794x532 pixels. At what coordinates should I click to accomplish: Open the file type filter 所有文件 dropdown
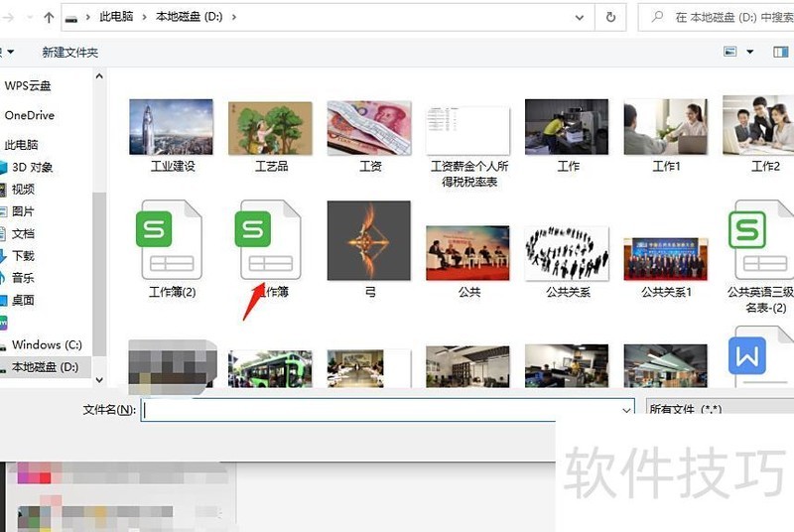tap(719, 409)
